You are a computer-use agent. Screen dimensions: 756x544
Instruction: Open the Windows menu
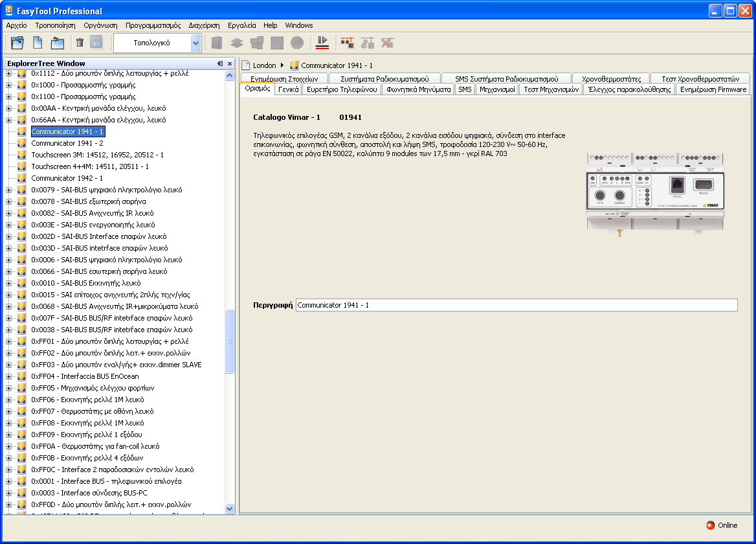point(299,25)
